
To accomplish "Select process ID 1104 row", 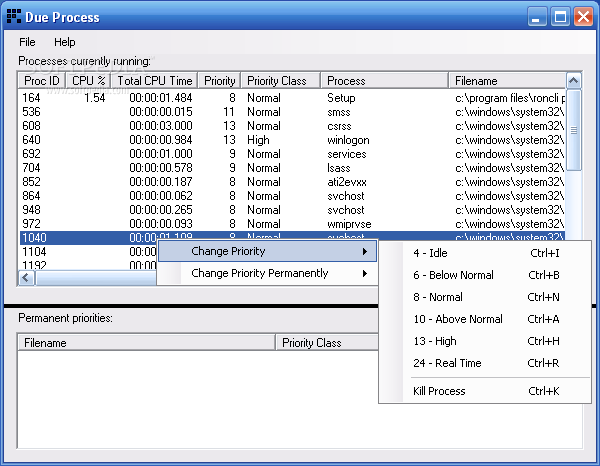I will pos(88,252).
